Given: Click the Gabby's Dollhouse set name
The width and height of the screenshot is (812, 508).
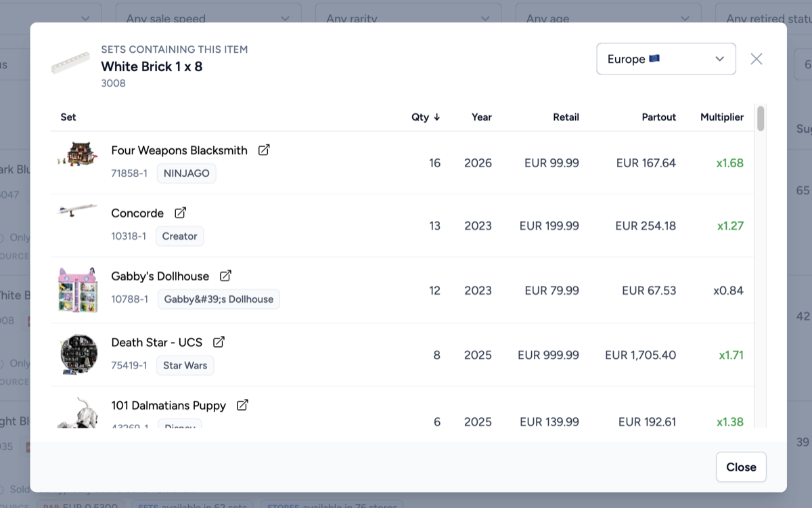Looking at the screenshot, I should 160,276.
